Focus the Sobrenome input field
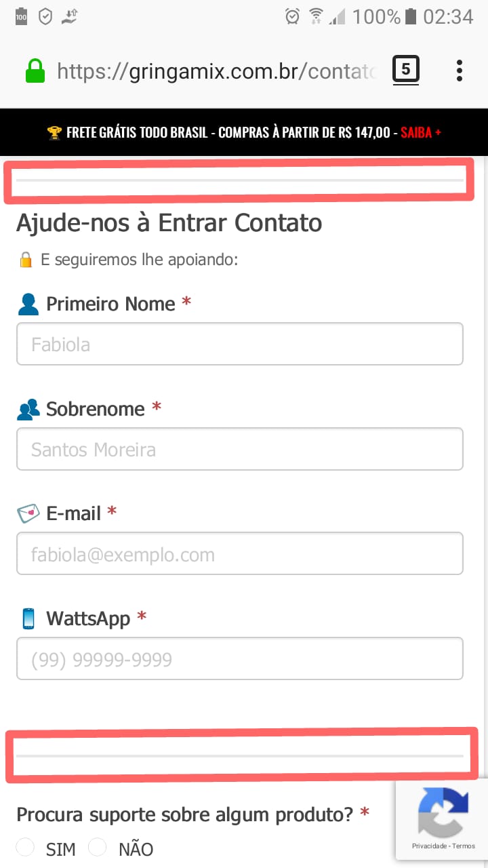This screenshot has width=488, height=868. coord(240,449)
